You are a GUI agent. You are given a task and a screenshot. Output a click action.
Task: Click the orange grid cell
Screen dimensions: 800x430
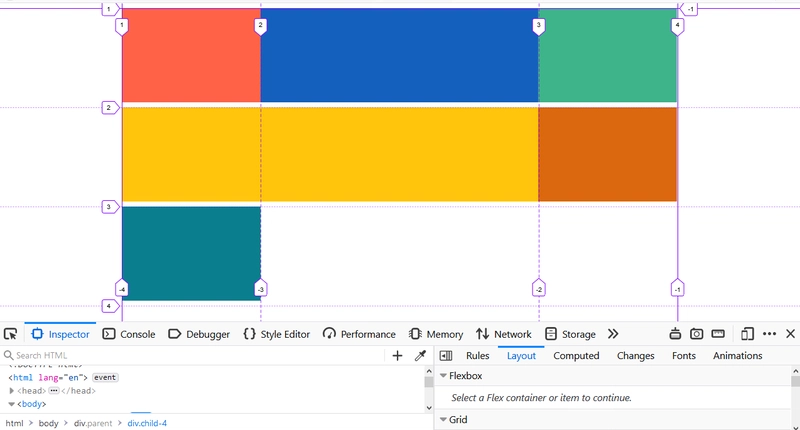(608, 154)
